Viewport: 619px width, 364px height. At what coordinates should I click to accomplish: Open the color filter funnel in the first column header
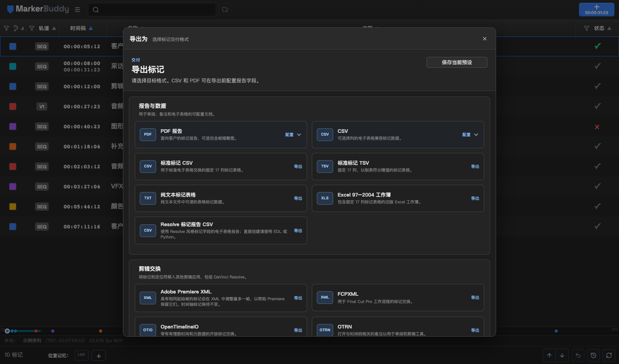[6, 28]
